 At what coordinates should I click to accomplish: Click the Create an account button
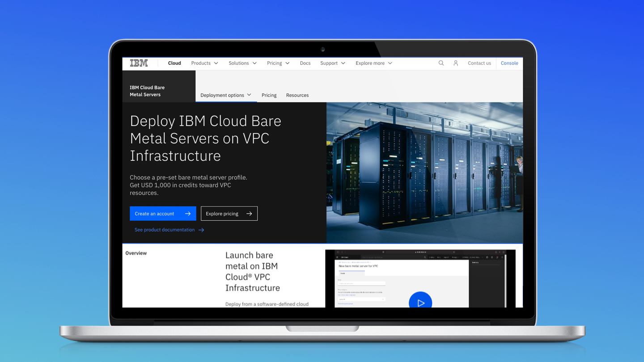coord(163,213)
